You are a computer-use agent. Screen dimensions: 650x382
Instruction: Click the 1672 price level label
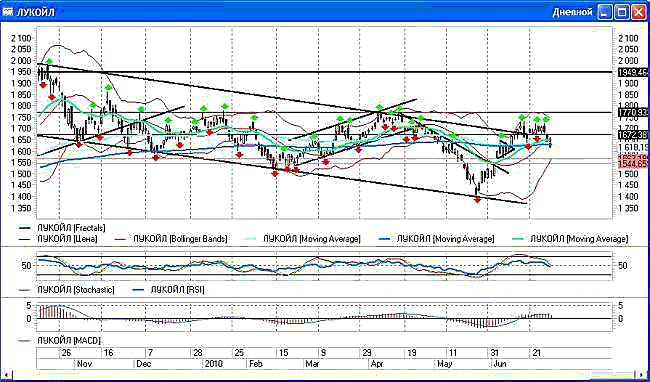pos(632,135)
